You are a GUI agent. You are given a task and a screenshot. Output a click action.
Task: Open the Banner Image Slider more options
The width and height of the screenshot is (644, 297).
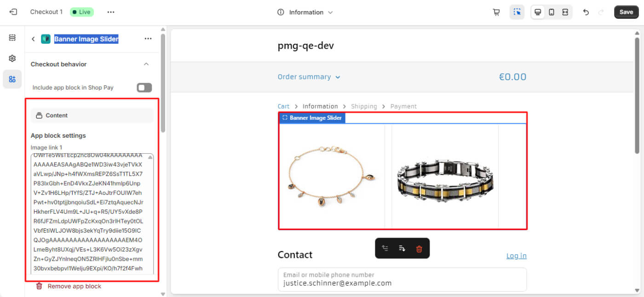tap(148, 39)
